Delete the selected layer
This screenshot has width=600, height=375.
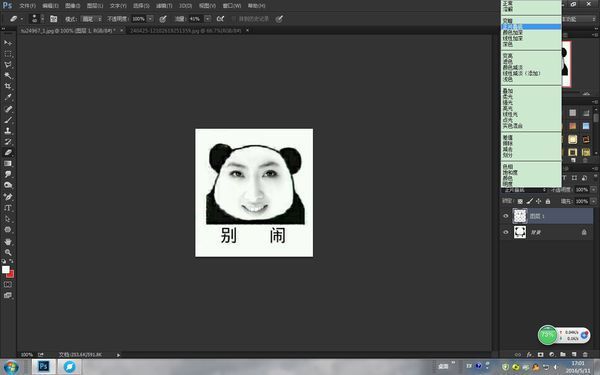point(585,354)
